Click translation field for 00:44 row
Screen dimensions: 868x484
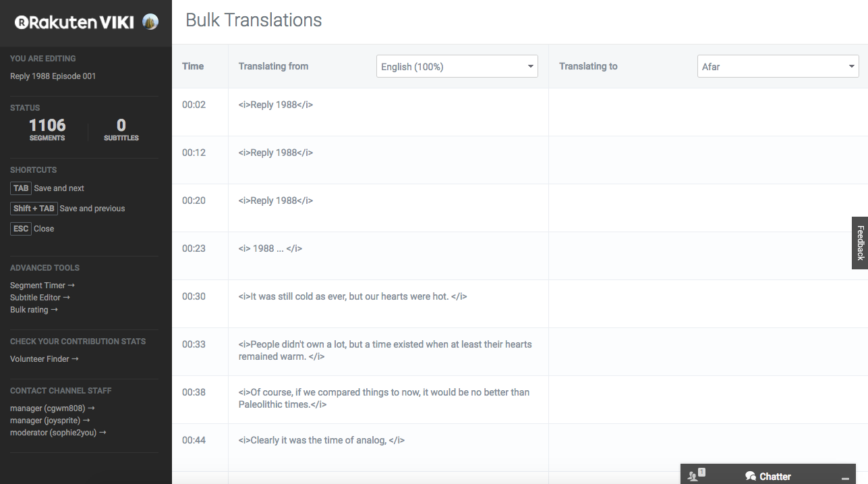click(x=708, y=448)
